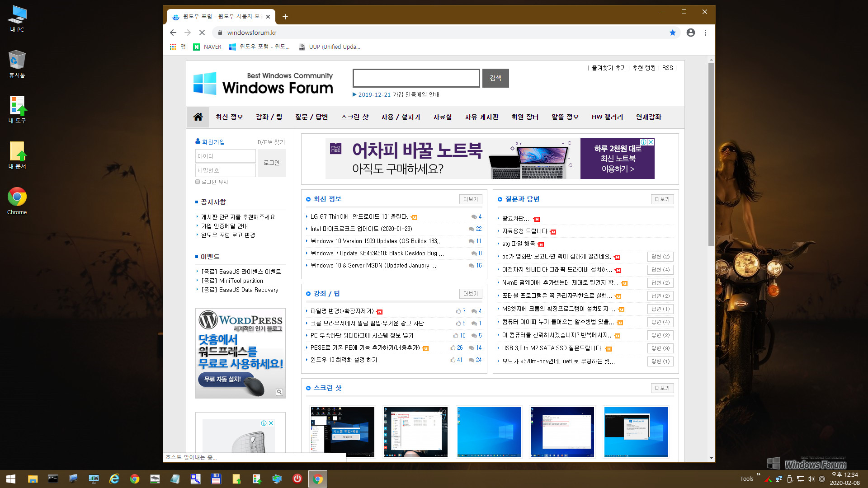Open the 내 PC desktop icon
868x488 pixels.
tap(17, 19)
